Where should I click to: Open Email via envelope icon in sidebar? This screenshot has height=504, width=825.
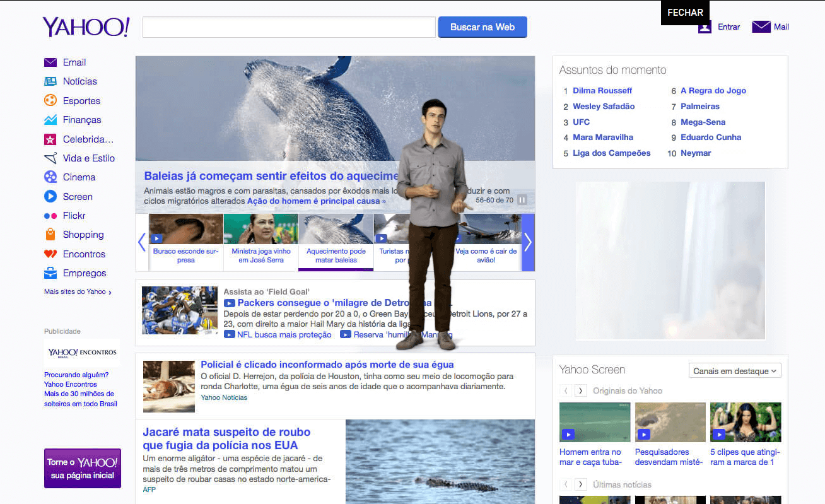point(50,62)
